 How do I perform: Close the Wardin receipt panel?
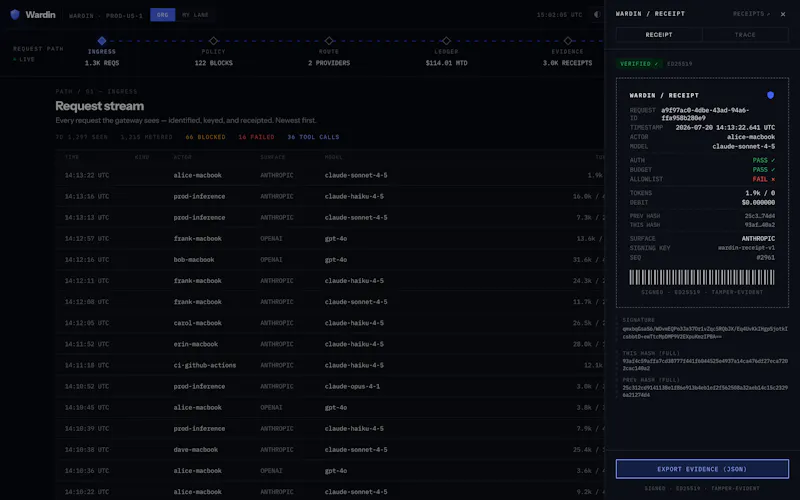[x=783, y=14]
